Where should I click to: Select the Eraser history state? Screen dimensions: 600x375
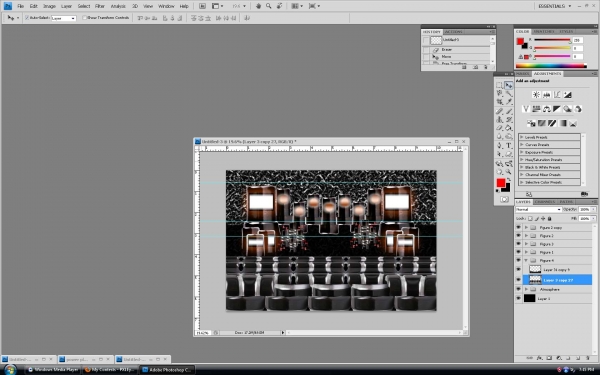(455, 50)
